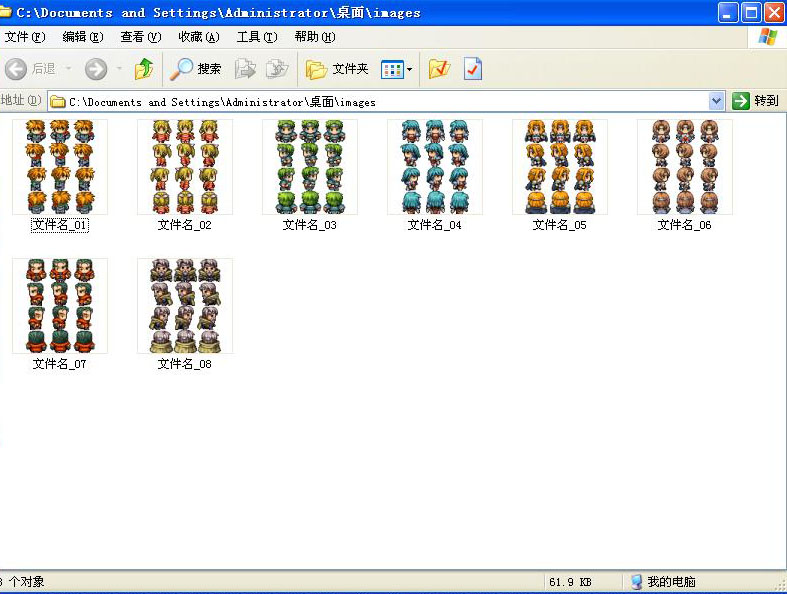Image resolution: width=787 pixels, height=594 pixels.
Task: Click the file name label 文件名_06
Action: [x=685, y=225]
